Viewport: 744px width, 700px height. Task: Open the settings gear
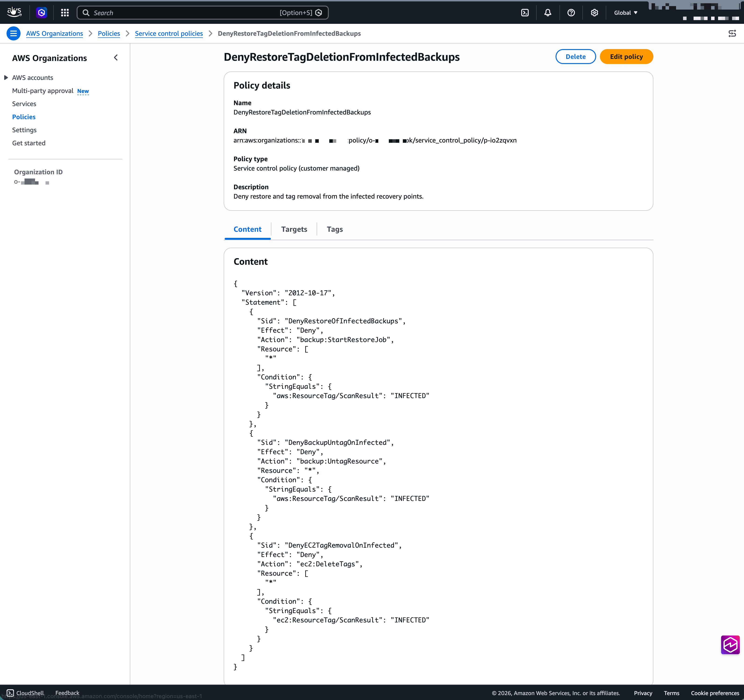tap(594, 13)
